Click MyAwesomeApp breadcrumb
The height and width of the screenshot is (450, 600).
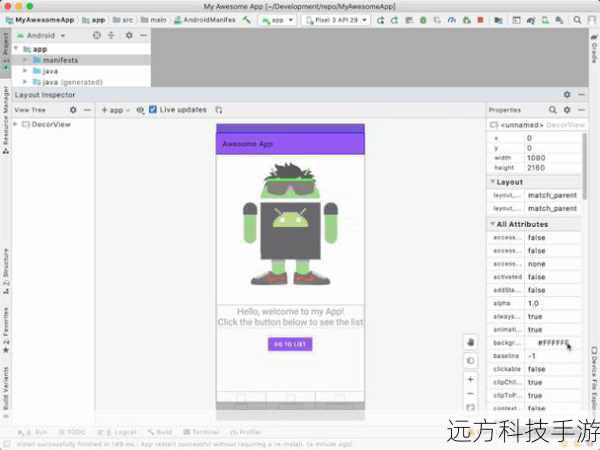tap(41, 20)
